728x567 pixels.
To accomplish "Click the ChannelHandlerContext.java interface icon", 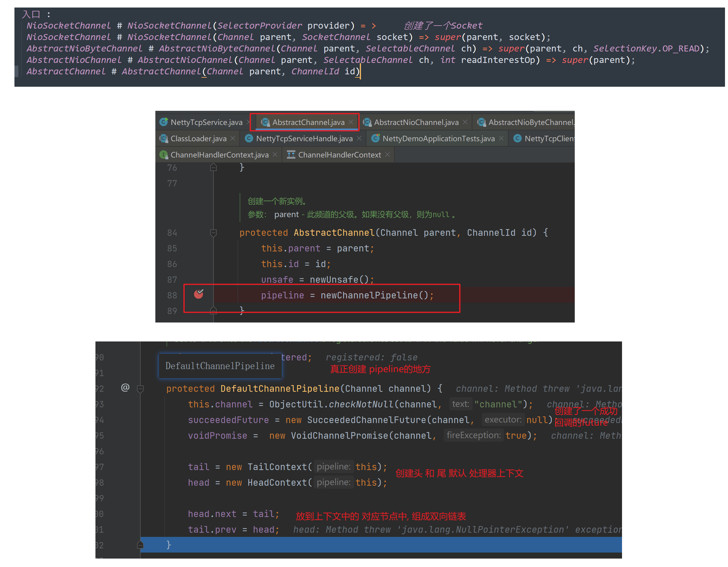I will click(164, 155).
